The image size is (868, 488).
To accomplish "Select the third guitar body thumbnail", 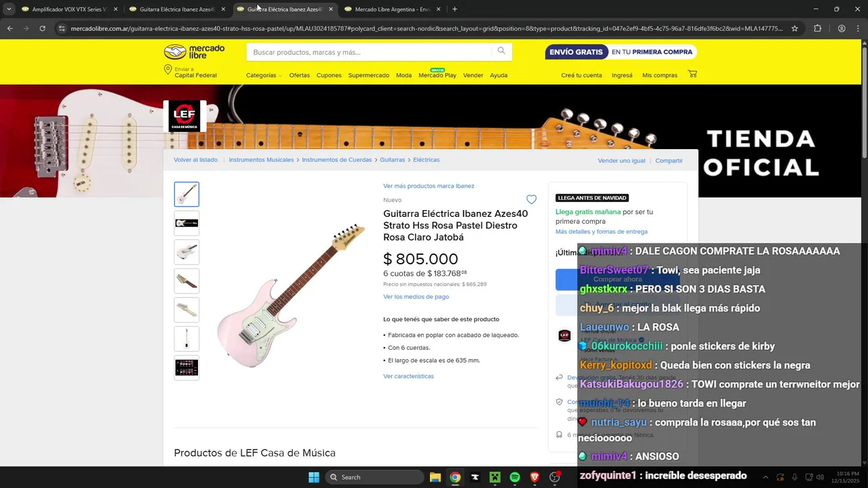I will (x=186, y=252).
